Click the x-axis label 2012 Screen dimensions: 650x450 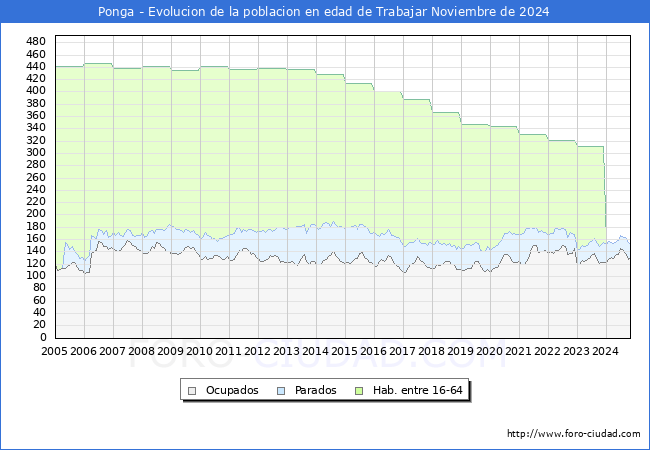(x=257, y=351)
